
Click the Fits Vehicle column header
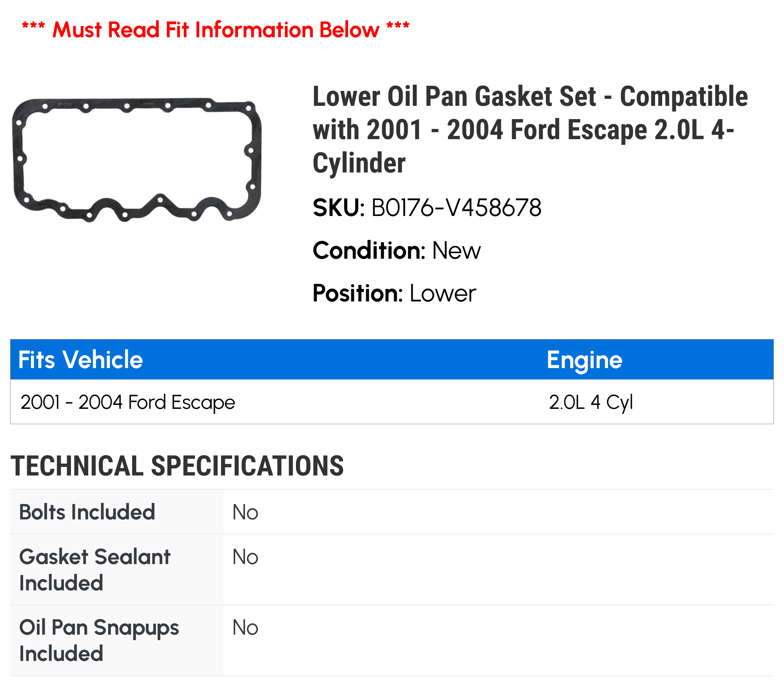(x=81, y=359)
